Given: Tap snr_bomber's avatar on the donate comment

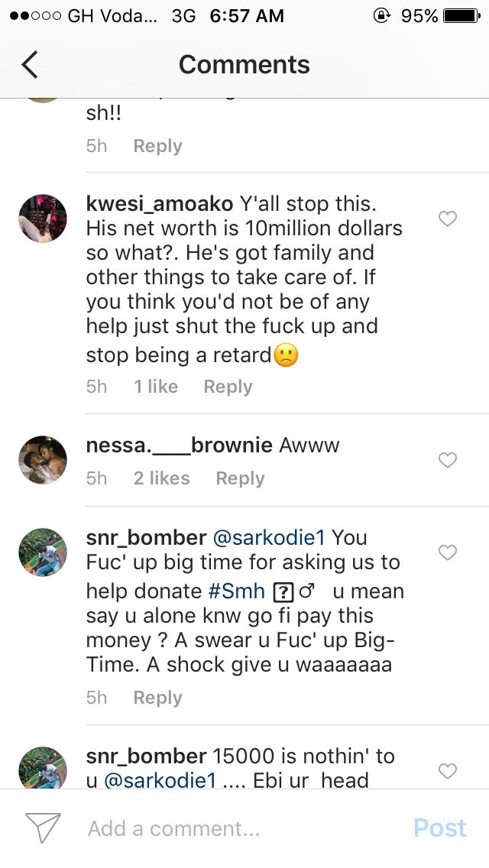Looking at the screenshot, I should pyautogui.click(x=43, y=552).
